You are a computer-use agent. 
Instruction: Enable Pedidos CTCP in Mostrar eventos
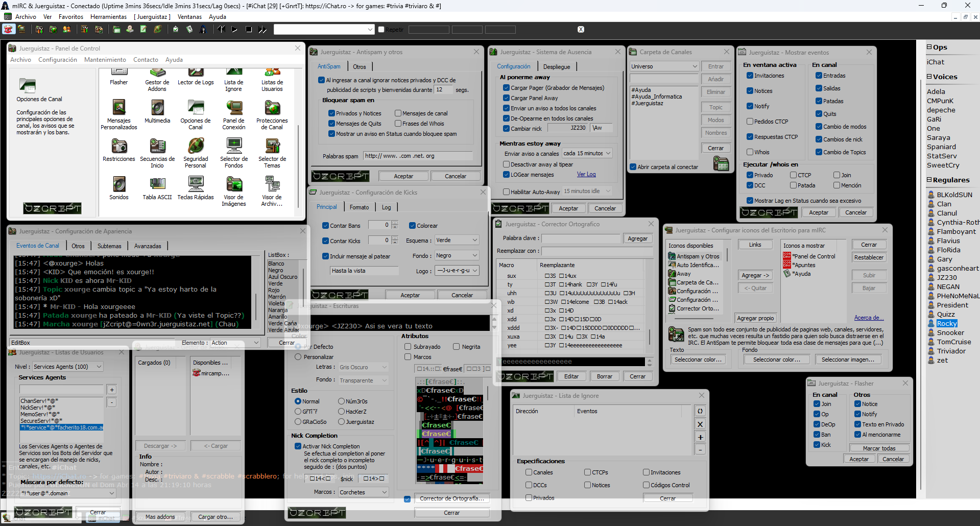coord(750,122)
